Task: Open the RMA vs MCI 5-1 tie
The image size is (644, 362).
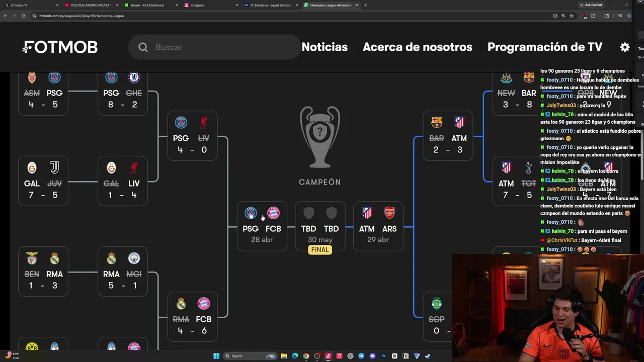Action: pyautogui.click(x=122, y=271)
